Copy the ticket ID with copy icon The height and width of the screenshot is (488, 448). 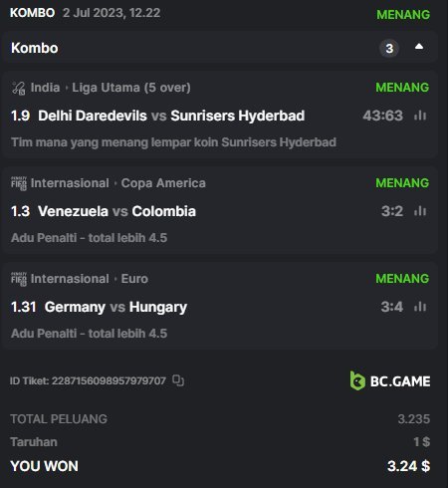pos(178,380)
